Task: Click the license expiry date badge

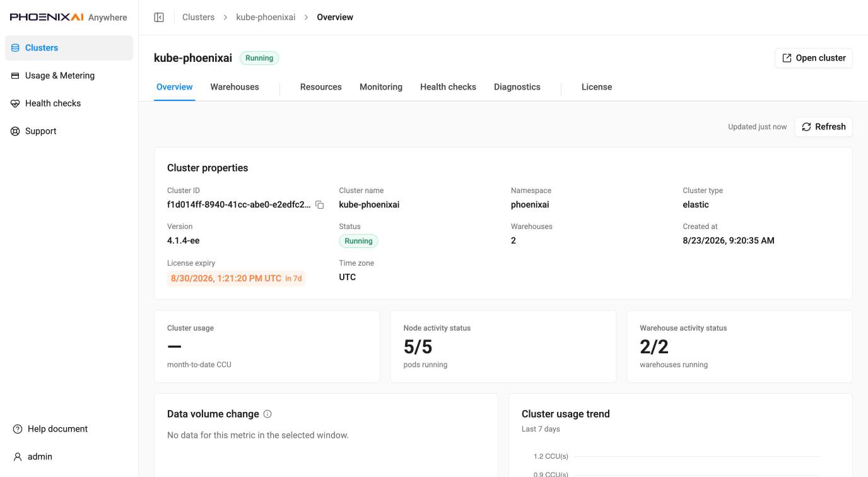Action: click(x=237, y=278)
